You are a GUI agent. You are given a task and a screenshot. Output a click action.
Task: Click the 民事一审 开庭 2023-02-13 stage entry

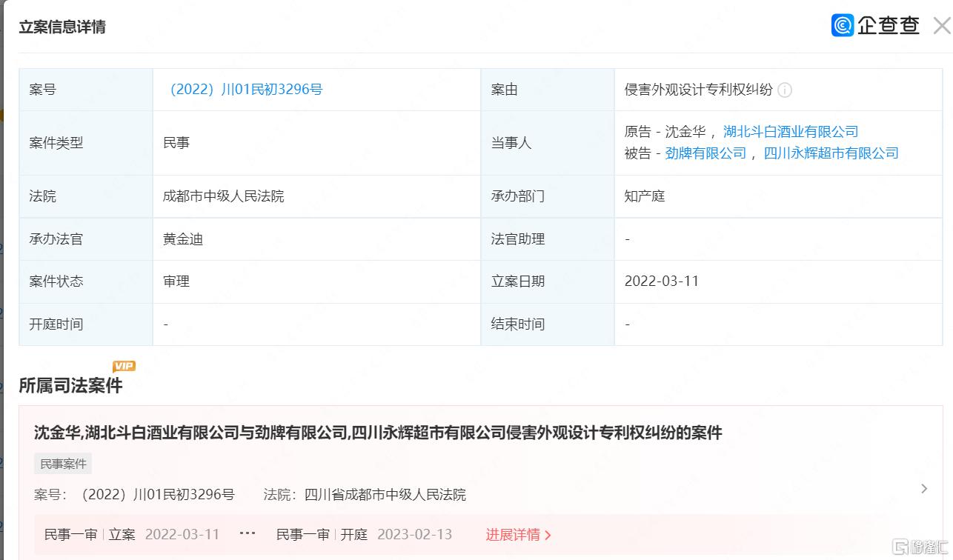(364, 535)
